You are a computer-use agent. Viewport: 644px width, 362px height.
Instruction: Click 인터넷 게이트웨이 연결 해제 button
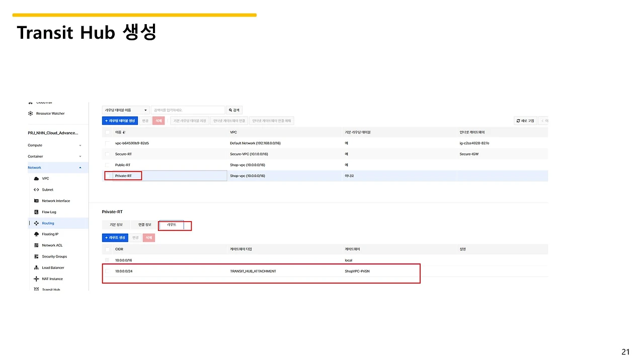point(271,121)
